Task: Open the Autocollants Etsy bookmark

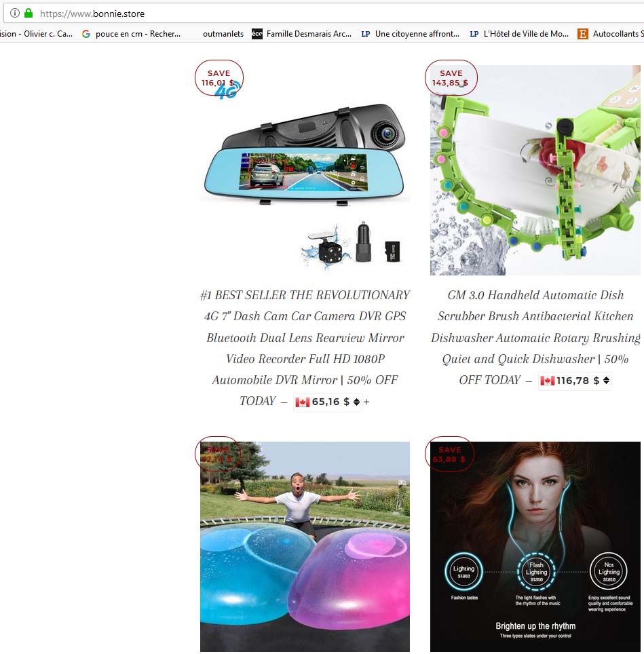Action: [611, 34]
